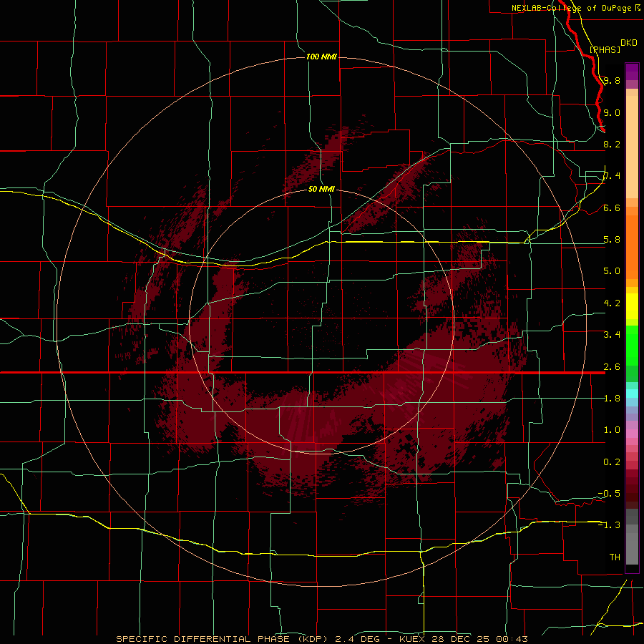
Task: Select the [PHAS] units label
Action: [605, 49]
